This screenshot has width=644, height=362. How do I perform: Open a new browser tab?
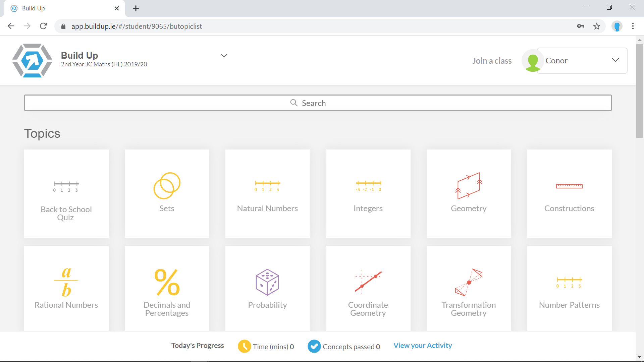[136, 8]
